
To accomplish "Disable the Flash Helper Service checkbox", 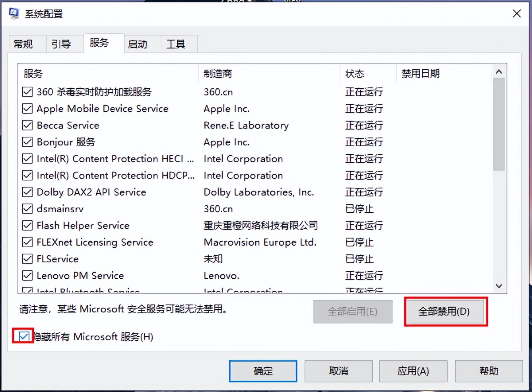I will (x=27, y=225).
